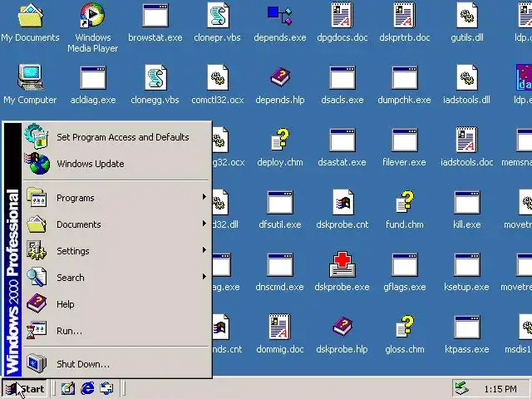Open Set Program Access and Defaults
The image size is (532, 399).
[x=116, y=137]
